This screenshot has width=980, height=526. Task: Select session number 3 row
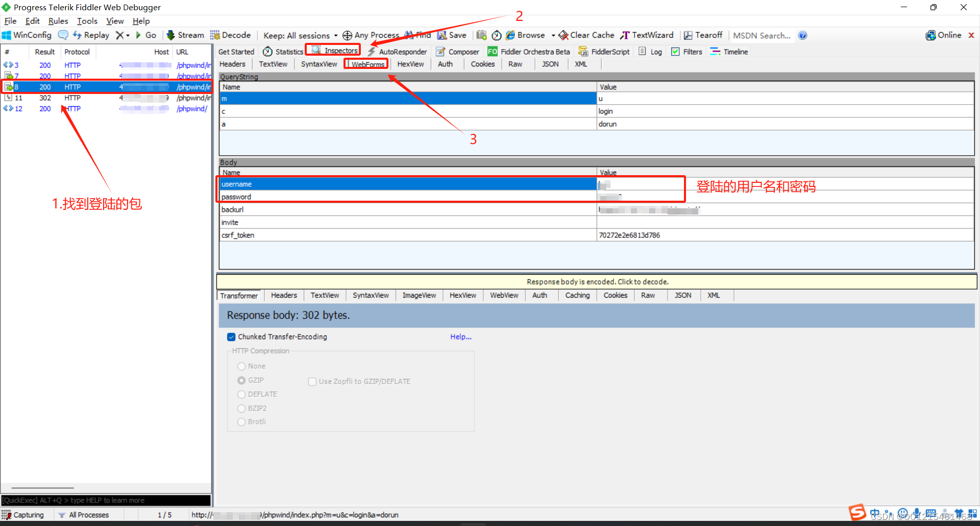pos(106,65)
